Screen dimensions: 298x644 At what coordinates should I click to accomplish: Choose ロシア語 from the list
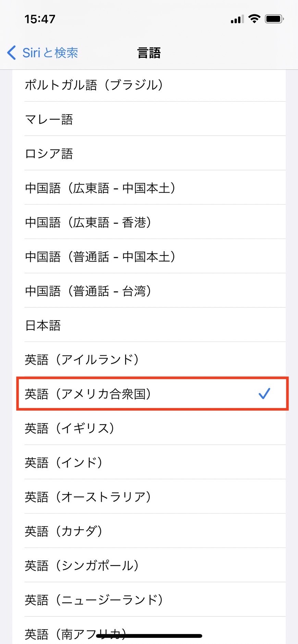[x=49, y=154]
